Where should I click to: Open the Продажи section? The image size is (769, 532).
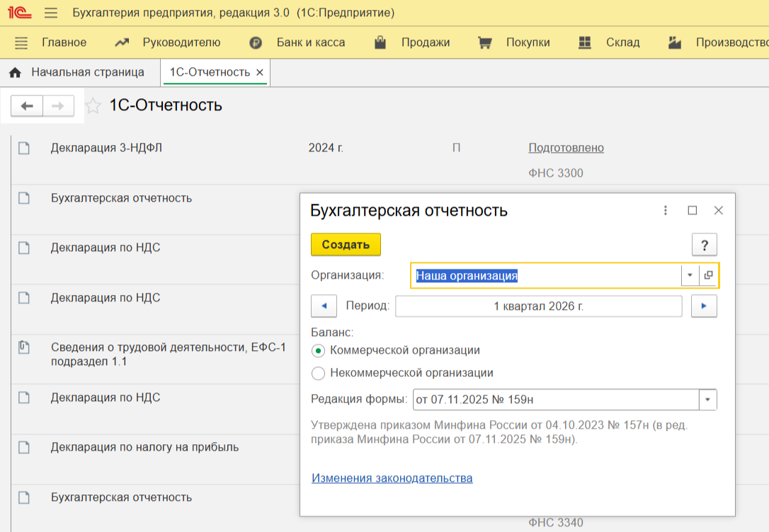click(426, 42)
